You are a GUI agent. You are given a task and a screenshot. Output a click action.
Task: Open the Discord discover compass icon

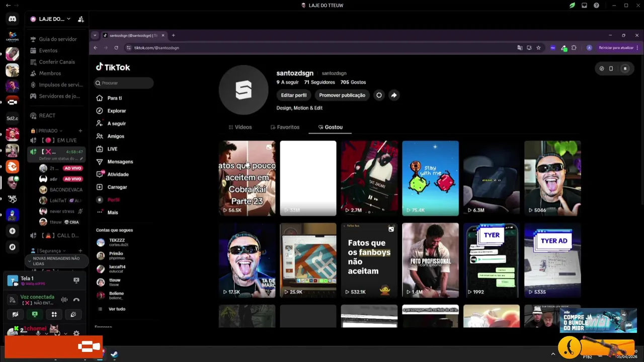[12, 247]
